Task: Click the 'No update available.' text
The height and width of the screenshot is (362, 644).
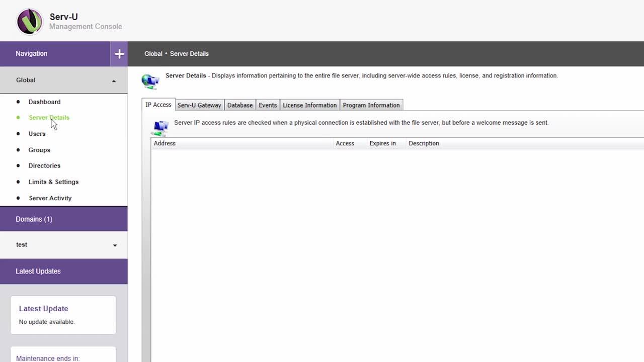Action: (47, 322)
